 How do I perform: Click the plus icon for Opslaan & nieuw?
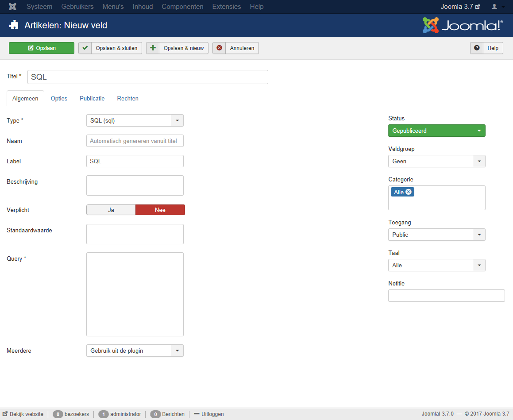[x=153, y=48]
